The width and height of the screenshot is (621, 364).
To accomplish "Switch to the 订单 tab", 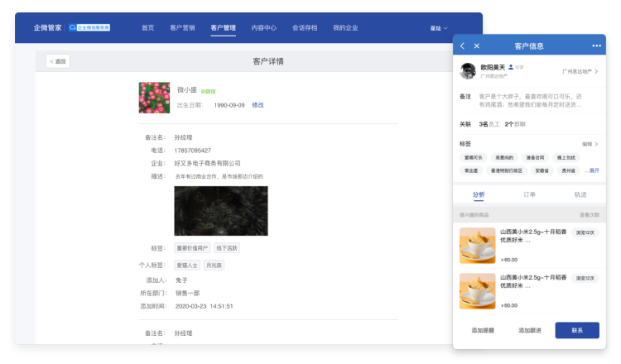I will (530, 194).
